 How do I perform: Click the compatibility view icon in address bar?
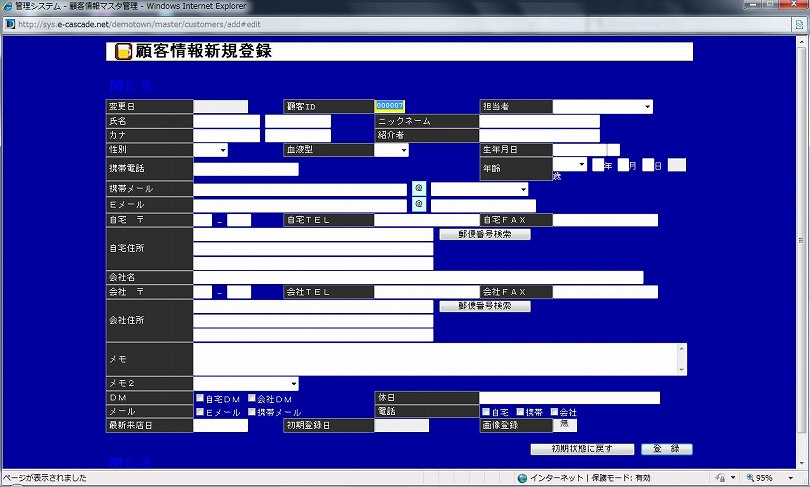pyautogui.click(x=799, y=24)
